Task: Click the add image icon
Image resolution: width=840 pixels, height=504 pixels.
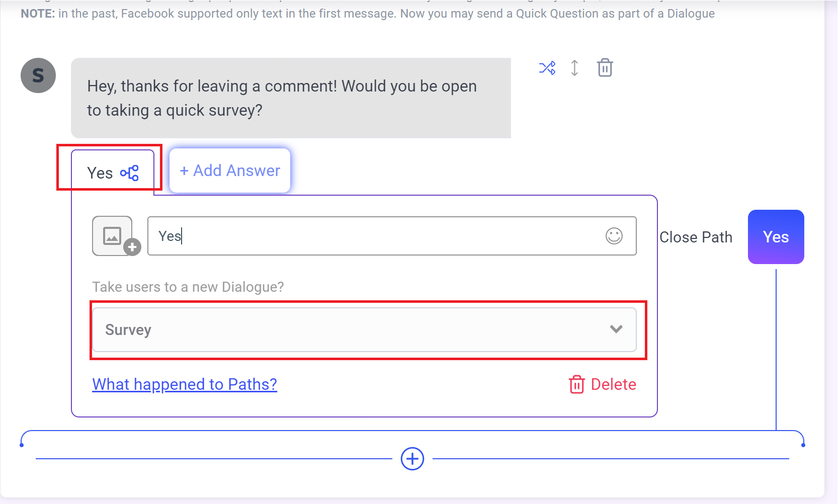Action: [x=112, y=235]
